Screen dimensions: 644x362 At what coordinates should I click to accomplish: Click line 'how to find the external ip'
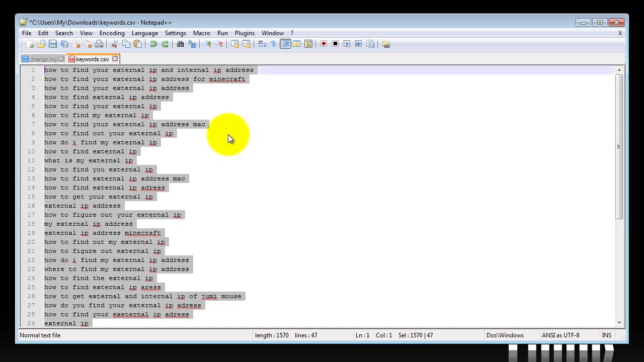click(x=99, y=278)
